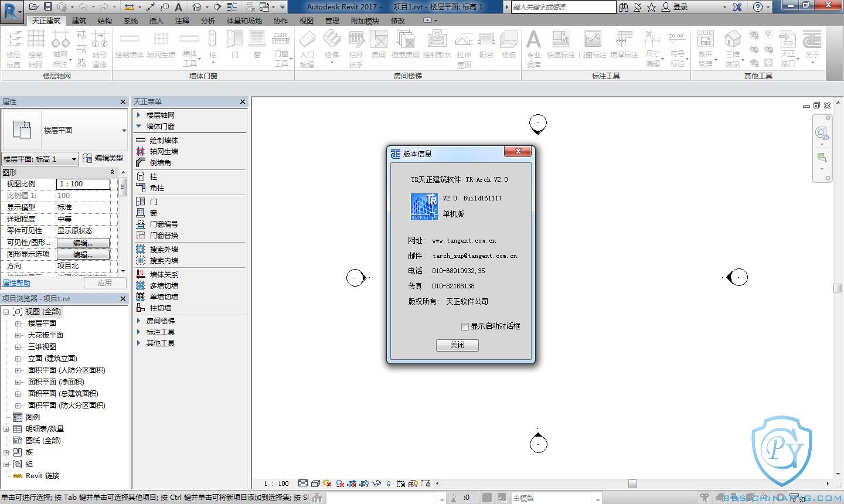Expand 楼层平面 node in project browser

18,323
